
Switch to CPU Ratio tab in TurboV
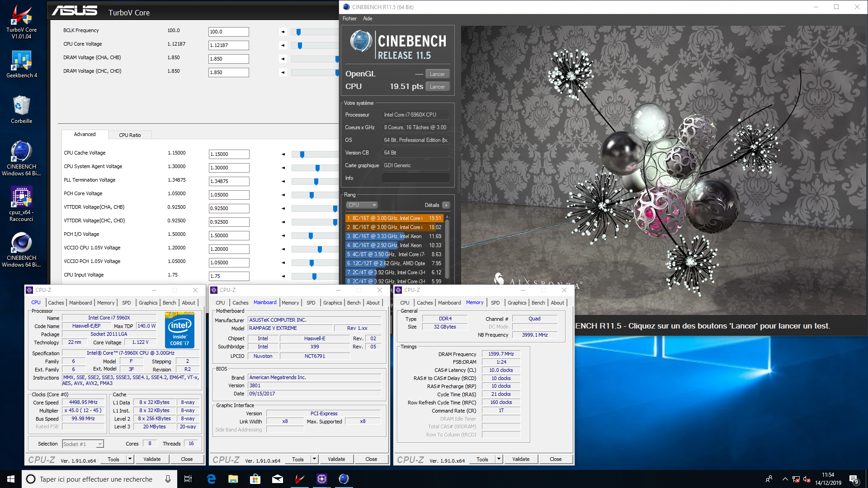point(130,135)
